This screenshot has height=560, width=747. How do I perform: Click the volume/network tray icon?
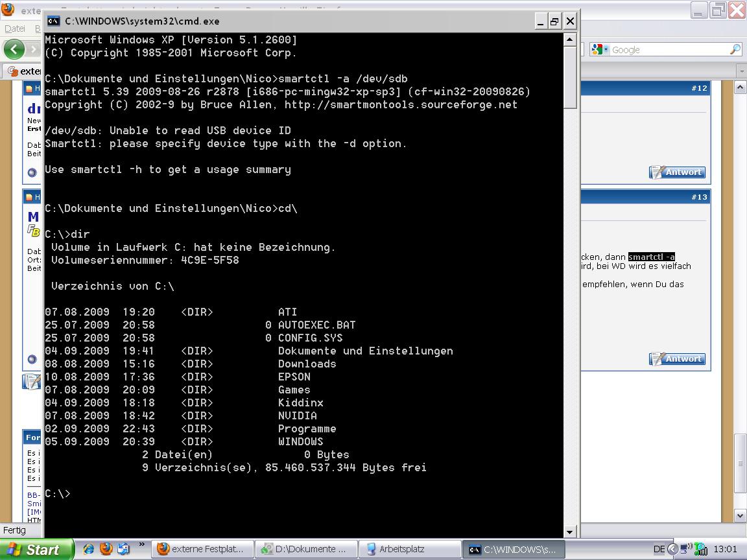tap(686, 548)
